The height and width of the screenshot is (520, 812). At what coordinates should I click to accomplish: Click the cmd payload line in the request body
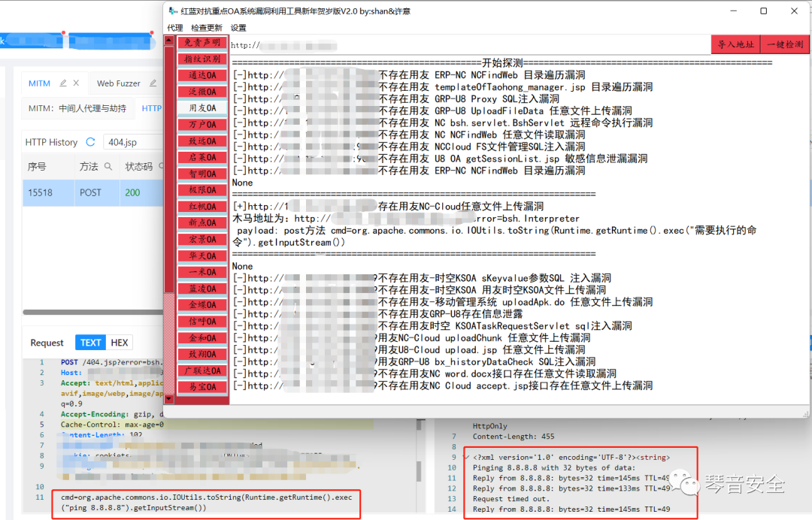click(206, 503)
